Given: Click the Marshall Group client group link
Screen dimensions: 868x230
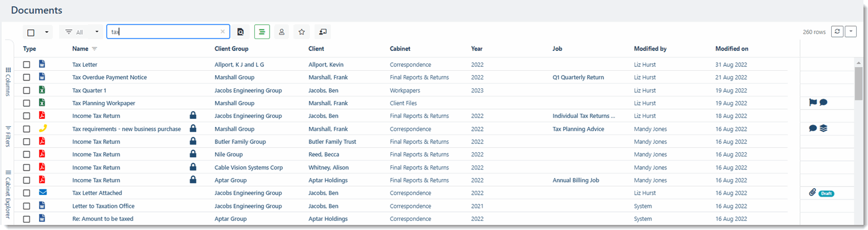Looking at the screenshot, I should tap(234, 77).
